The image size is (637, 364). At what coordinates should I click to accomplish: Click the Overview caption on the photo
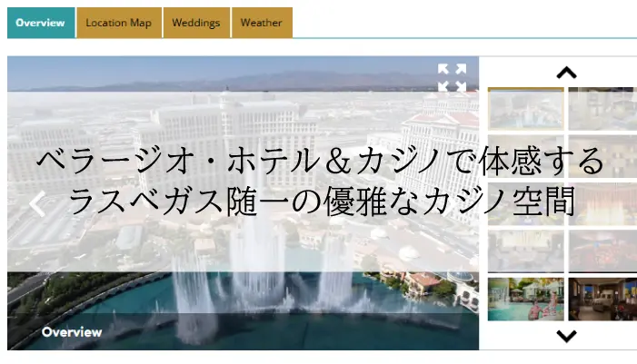[x=72, y=332]
